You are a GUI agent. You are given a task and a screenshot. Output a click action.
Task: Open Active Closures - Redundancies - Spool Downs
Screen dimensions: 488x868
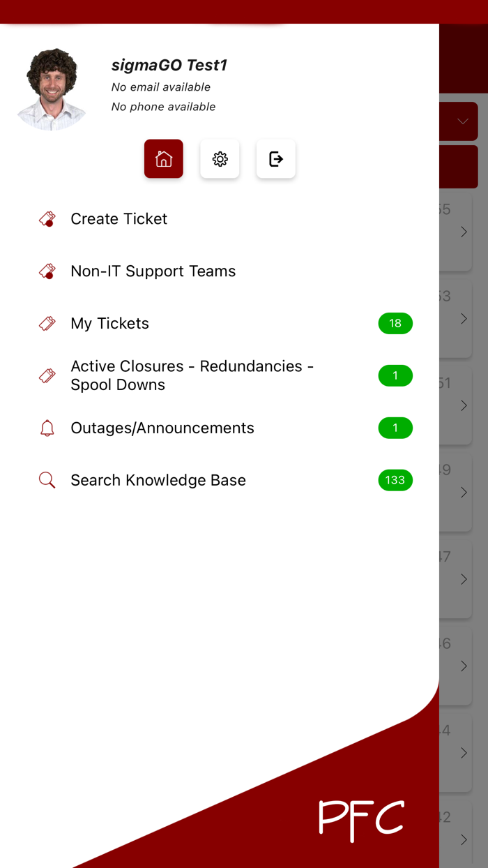[x=192, y=375]
